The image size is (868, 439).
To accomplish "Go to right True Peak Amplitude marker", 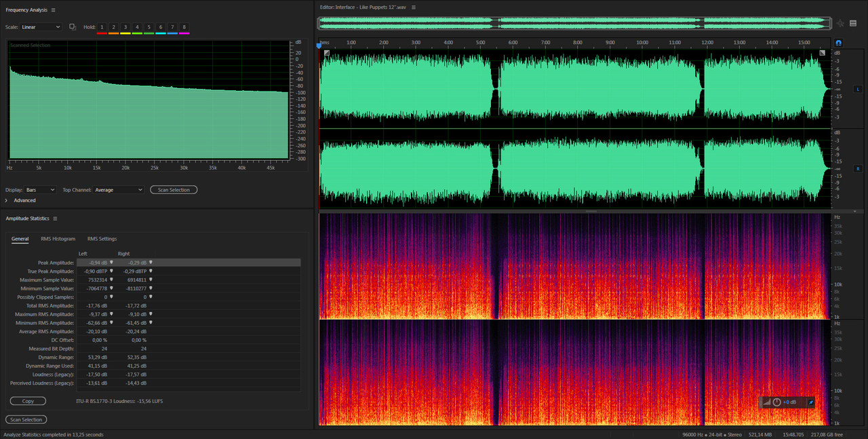I will pos(151,271).
